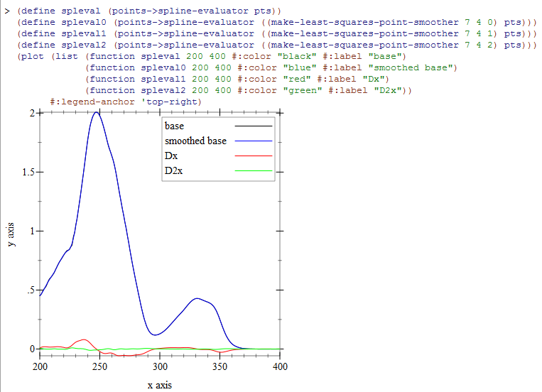Image resolution: width=542 pixels, height=392 pixels.
Task: Click the 'Dx' legend label
Action: [171, 156]
